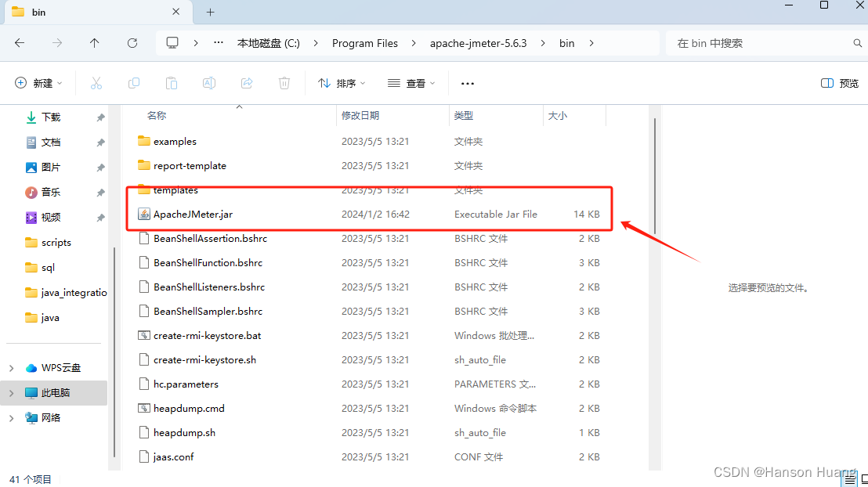Image resolution: width=868 pixels, height=487 pixels.
Task: Select the ApacheJMeter.jar file
Action: [190, 213]
